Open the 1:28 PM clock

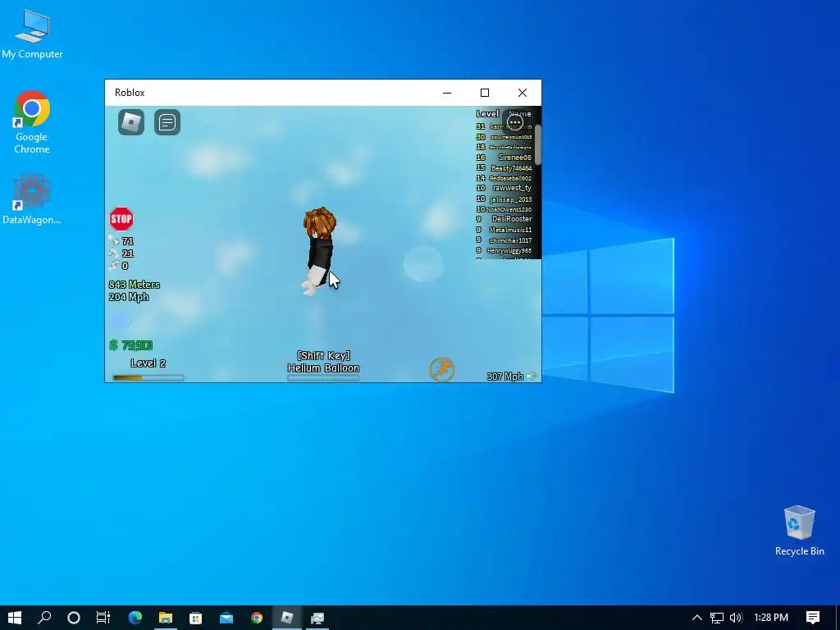coord(771,618)
